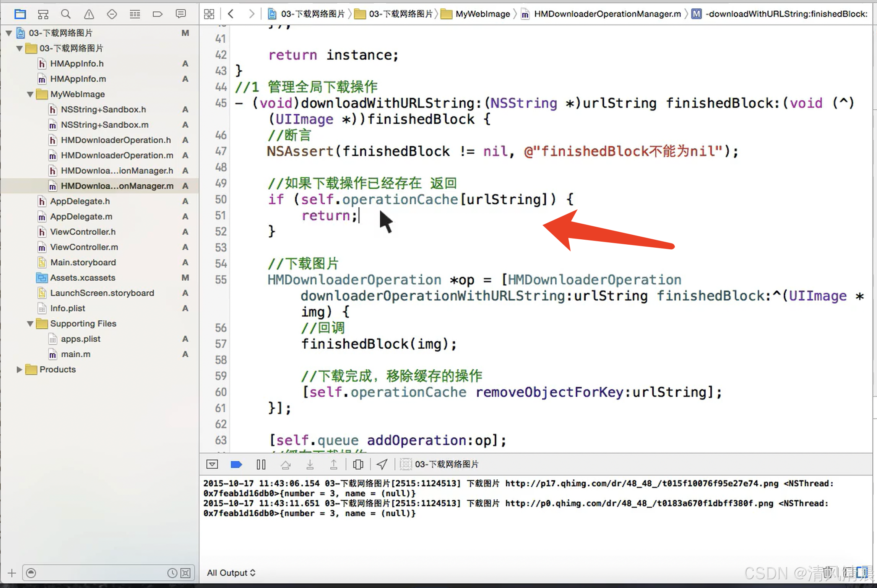Click the Pause program execution button
Screen dimensions: 877x588
tap(261, 464)
